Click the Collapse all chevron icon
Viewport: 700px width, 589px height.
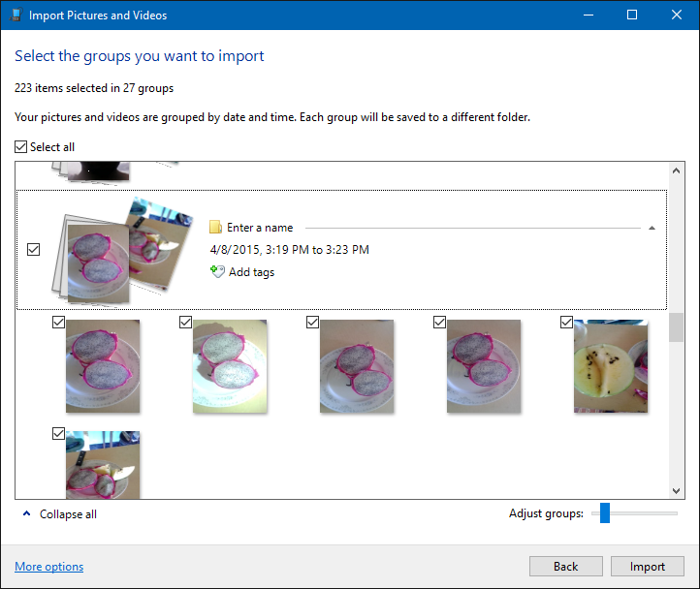pos(27,513)
